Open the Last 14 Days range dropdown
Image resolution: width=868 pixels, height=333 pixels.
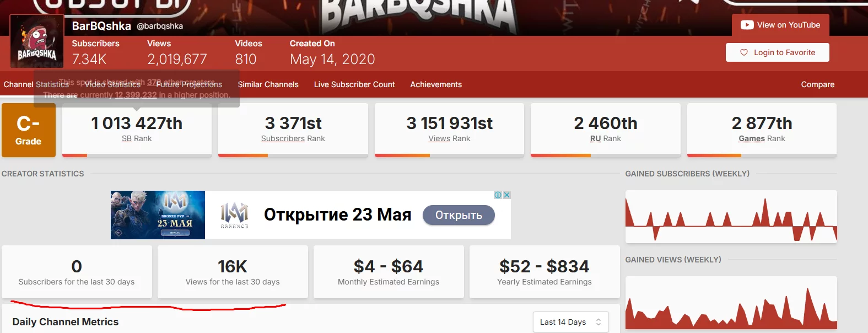tap(570, 322)
